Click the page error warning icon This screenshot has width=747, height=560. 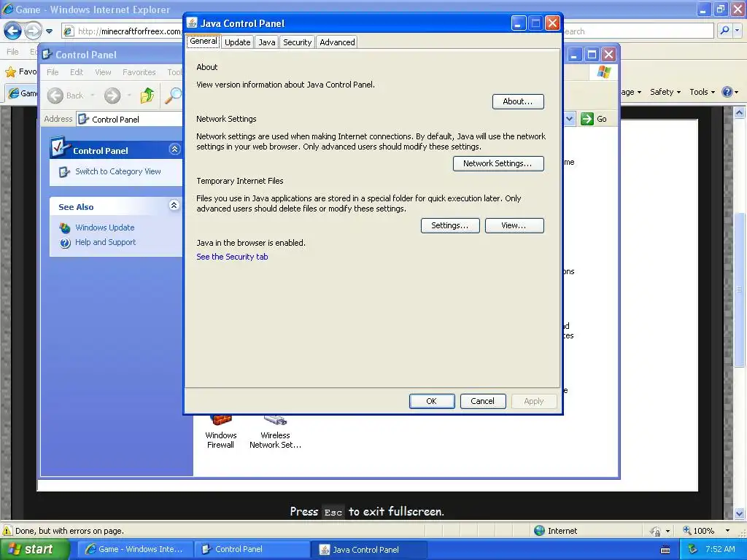coord(7,531)
